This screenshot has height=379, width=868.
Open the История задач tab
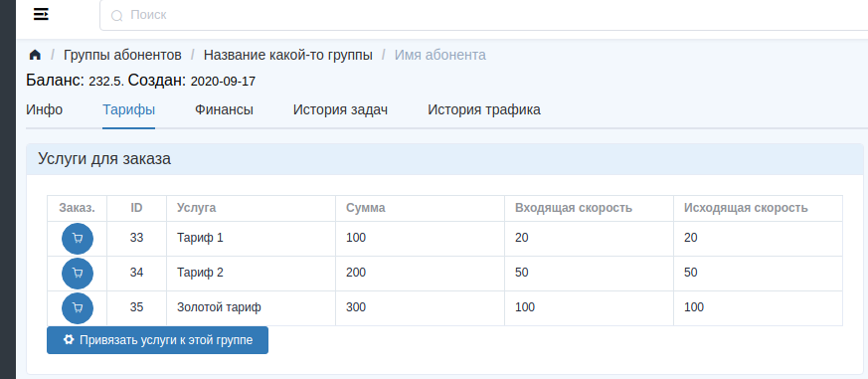[340, 109]
